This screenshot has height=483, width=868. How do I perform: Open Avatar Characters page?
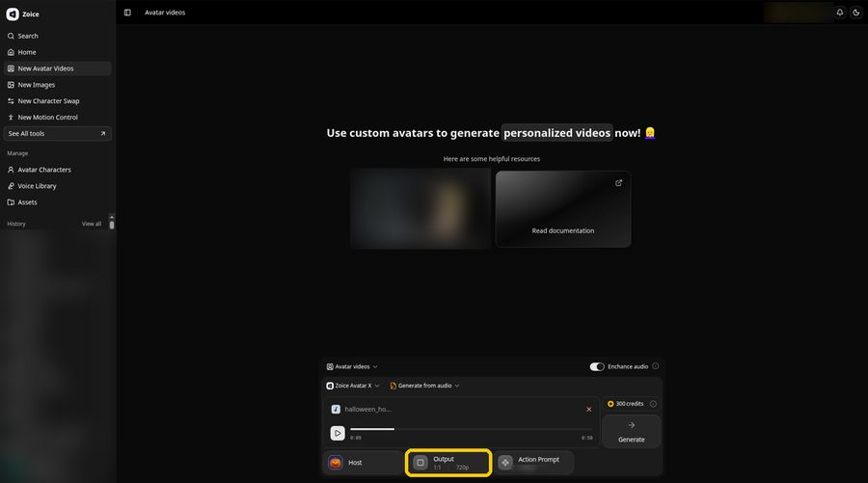tap(58, 170)
